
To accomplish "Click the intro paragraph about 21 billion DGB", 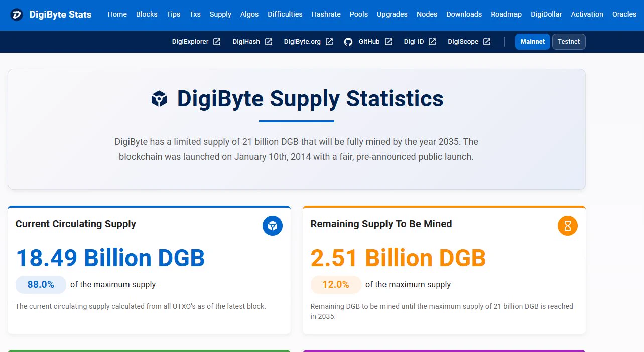I will (296, 149).
